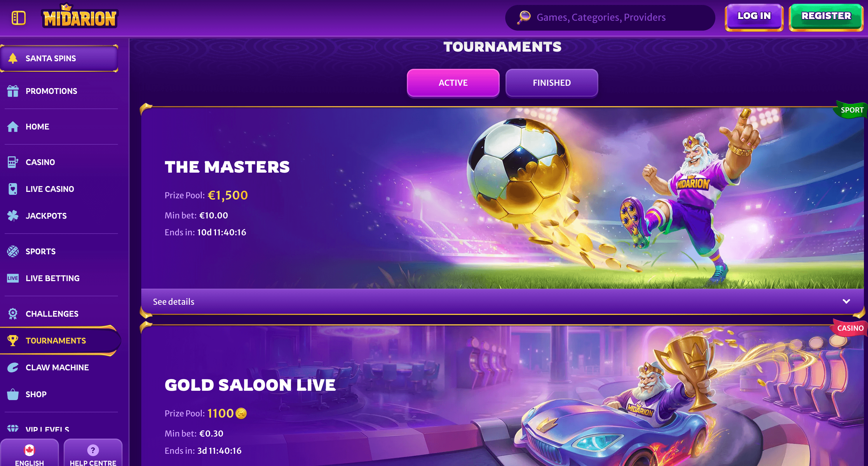
Task: Switch to the Active tournaments tab
Action: click(453, 83)
